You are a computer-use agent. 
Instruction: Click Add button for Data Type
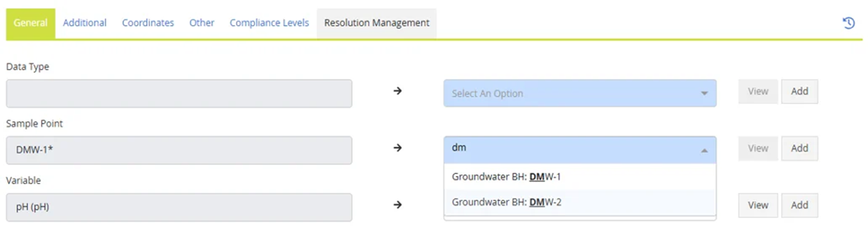pos(799,92)
